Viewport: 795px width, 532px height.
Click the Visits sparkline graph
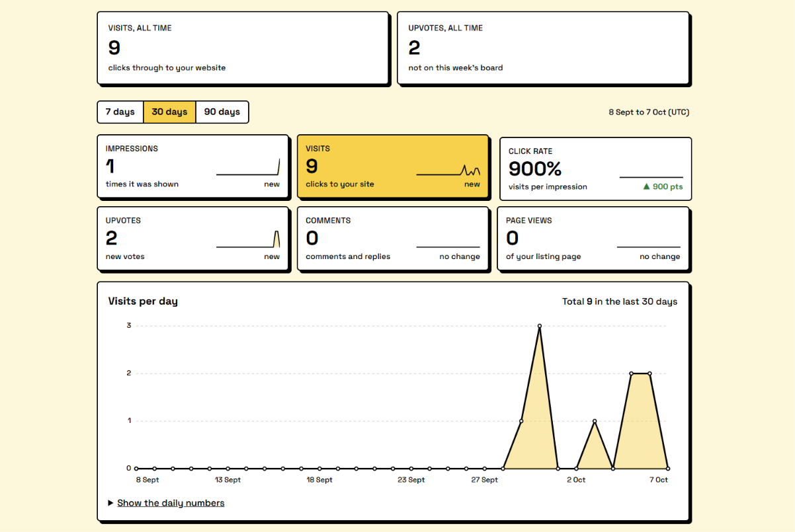tap(448, 170)
